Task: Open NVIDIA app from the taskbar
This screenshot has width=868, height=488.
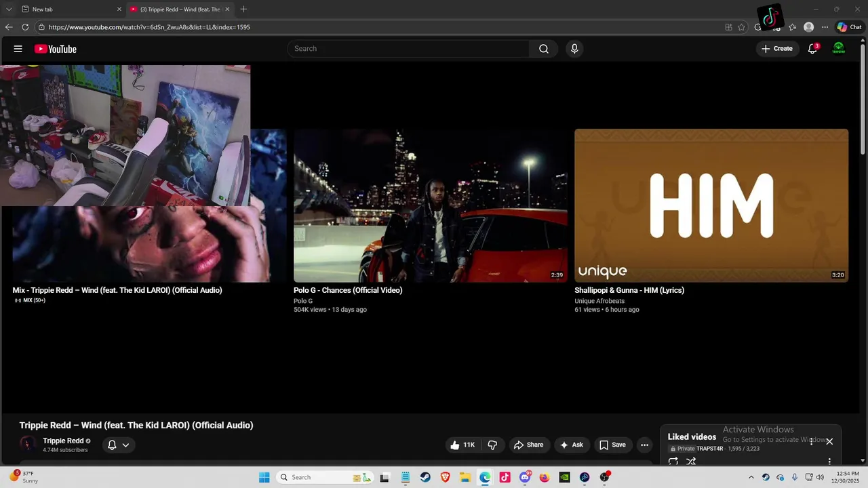Action: [x=564, y=477]
